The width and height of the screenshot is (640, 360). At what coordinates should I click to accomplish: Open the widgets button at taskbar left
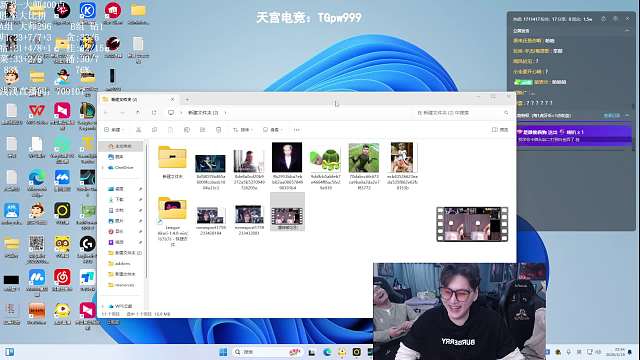(x=9, y=352)
